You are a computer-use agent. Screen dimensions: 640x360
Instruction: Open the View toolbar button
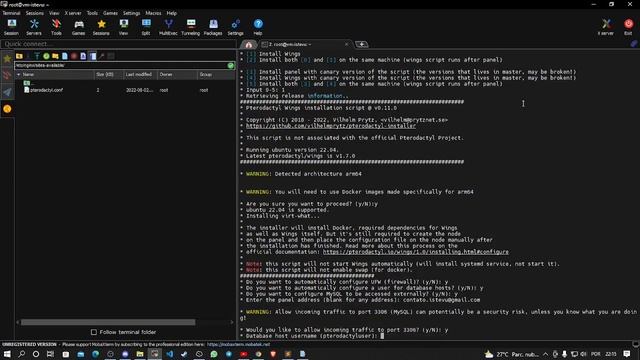point(124,27)
